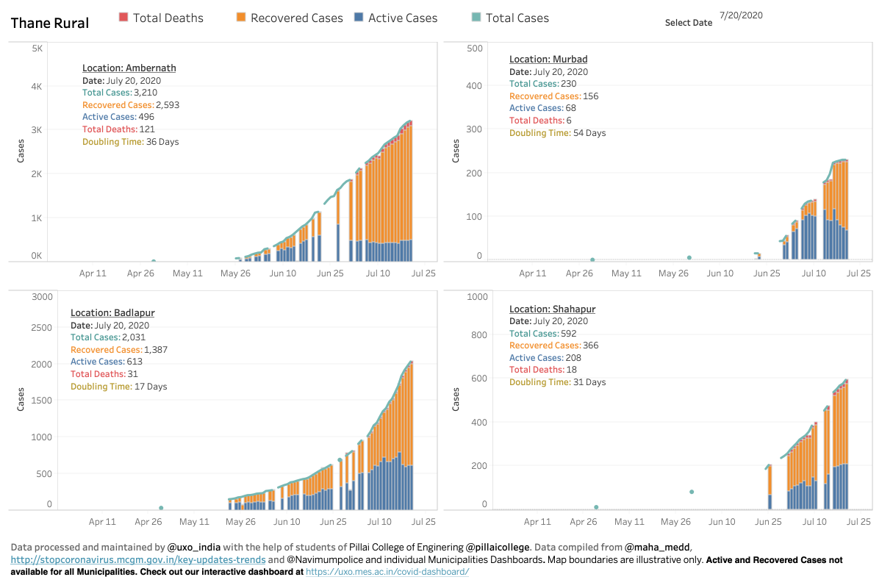
Task: Click the red Total Deaths legend swatch
Action: [123, 18]
